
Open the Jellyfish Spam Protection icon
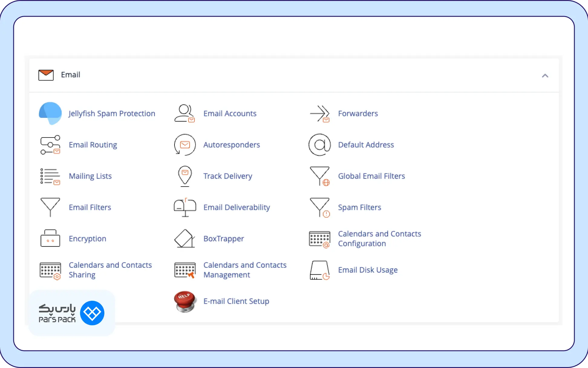[50, 114]
